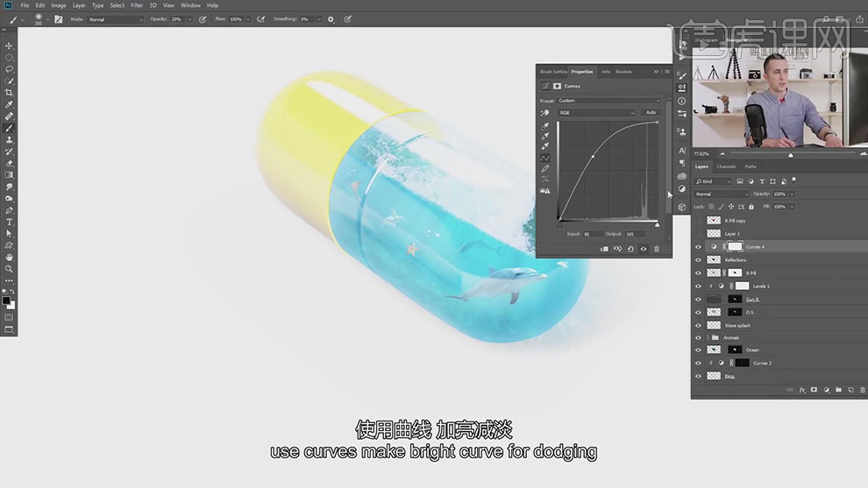
Task: Select the Move tool
Action: (x=9, y=46)
